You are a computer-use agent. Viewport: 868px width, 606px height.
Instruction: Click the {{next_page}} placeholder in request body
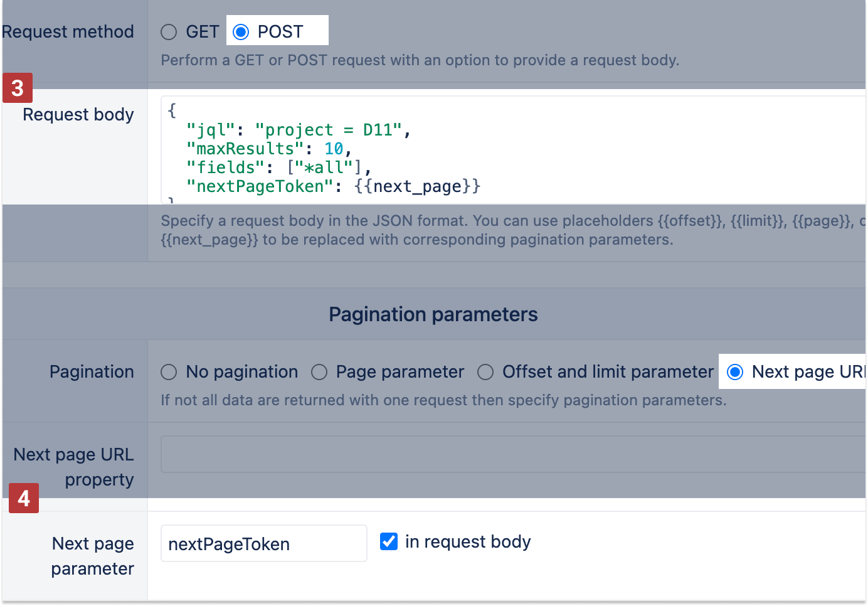click(417, 186)
